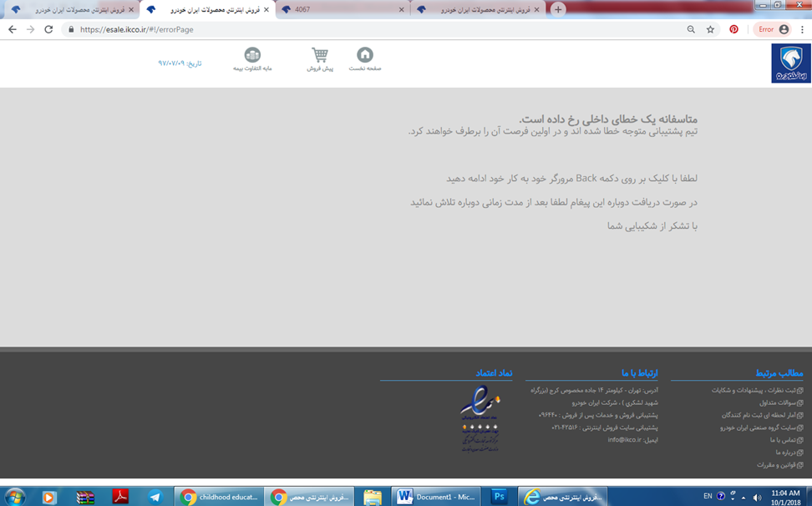The height and width of the screenshot is (506, 812).
Task: Reload the page using the refresh button
Action: coord(48,29)
